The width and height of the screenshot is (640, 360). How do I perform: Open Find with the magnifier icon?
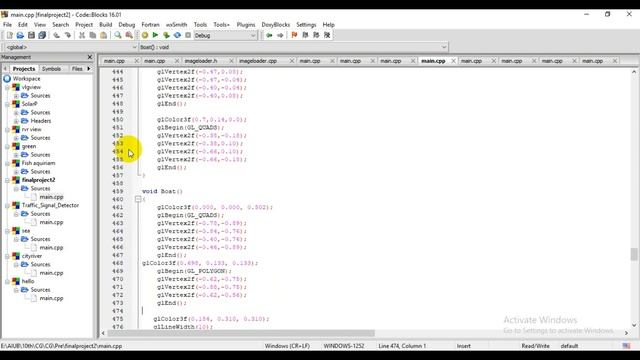(x=118, y=36)
